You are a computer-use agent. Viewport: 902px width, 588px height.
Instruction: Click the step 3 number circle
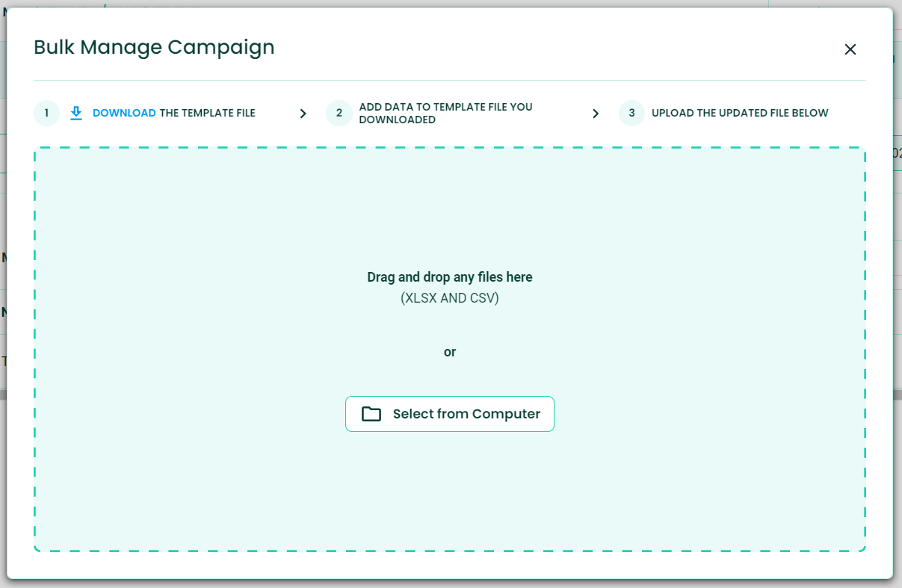tap(631, 114)
